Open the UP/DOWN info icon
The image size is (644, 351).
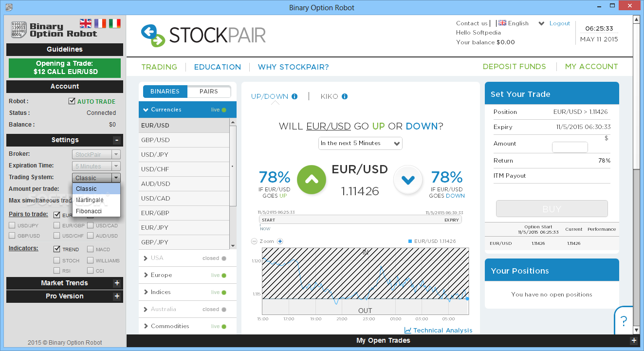(294, 96)
